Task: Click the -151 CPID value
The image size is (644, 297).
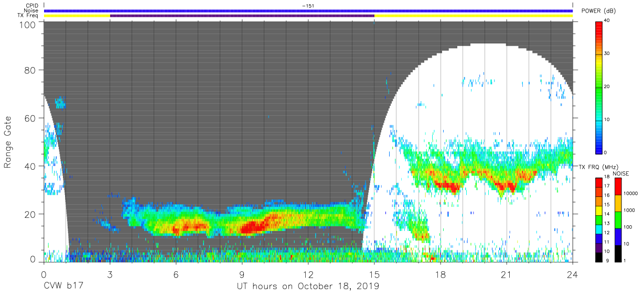Action: pyautogui.click(x=308, y=6)
